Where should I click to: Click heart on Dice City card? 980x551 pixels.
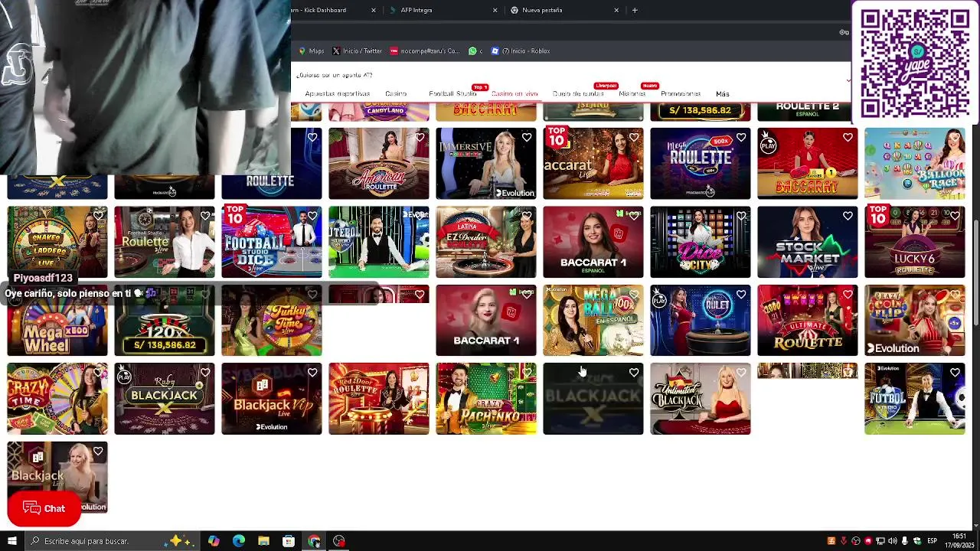coord(741,217)
